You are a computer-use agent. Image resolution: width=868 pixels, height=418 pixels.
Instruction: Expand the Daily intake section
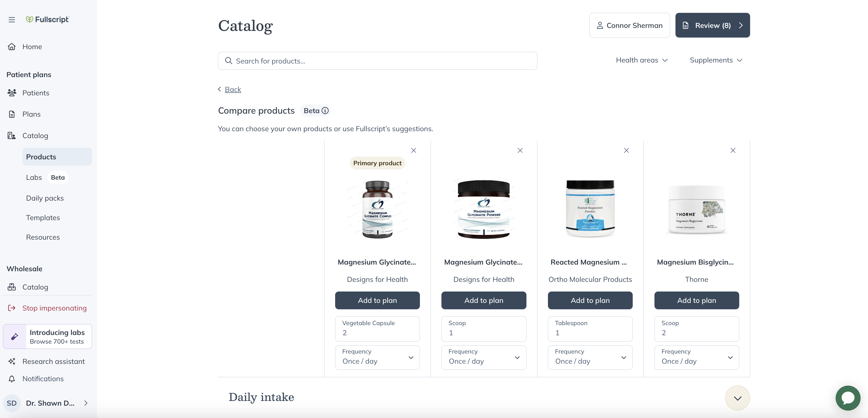pyautogui.click(x=737, y=398)
